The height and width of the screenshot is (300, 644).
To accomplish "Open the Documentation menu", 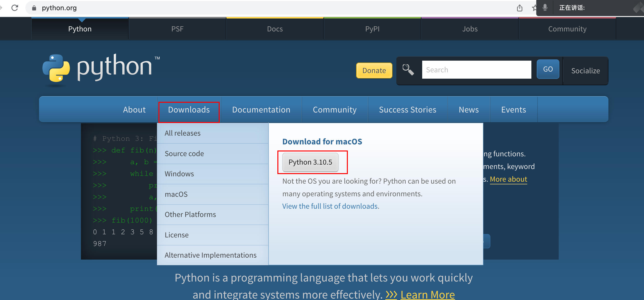I will pos(261,110).
